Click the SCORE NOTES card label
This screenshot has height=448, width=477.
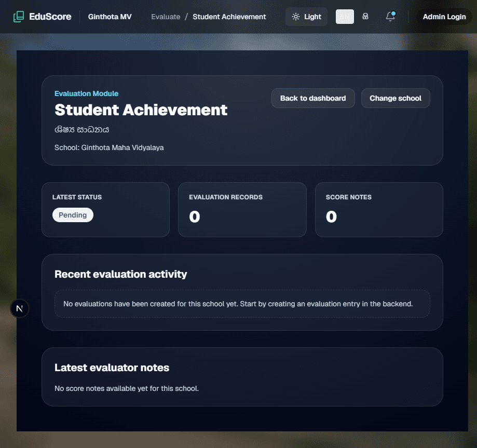pos(349,197)
